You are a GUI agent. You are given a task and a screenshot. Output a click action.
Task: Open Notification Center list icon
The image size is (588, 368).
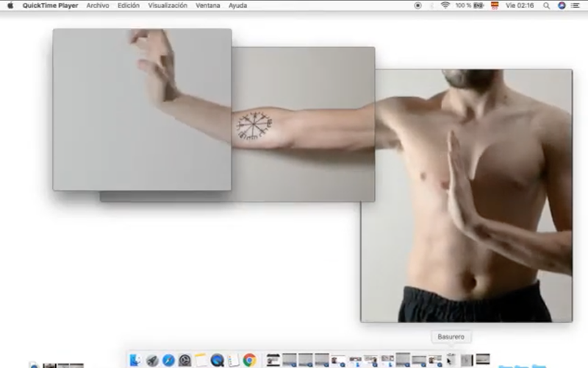pos(577,5)
